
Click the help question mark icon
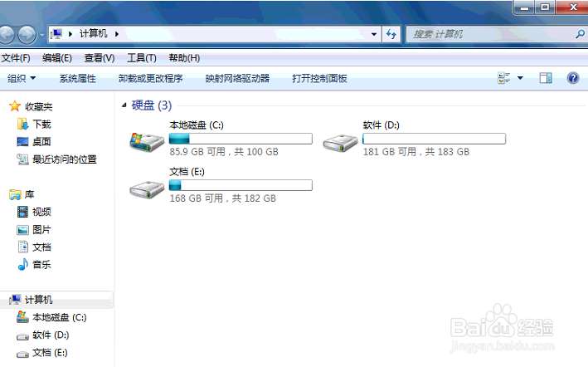(572, 78)
